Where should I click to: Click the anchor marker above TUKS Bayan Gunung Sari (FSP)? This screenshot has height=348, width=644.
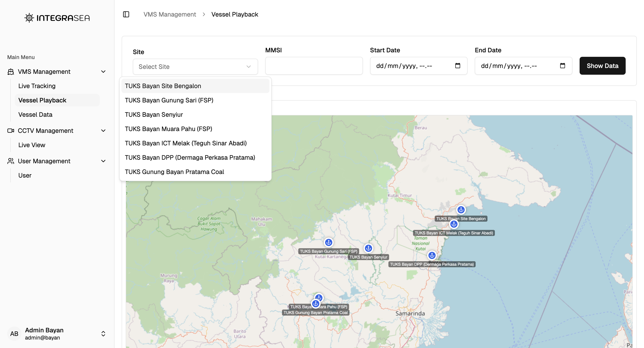pos(328,242)
